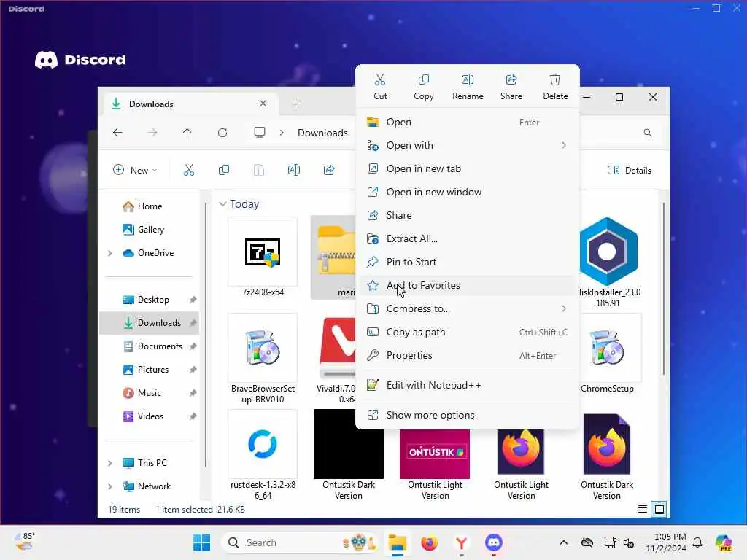Click the search icon in Explorer
The width and height of the screenshot is (747, 560).
648,133
